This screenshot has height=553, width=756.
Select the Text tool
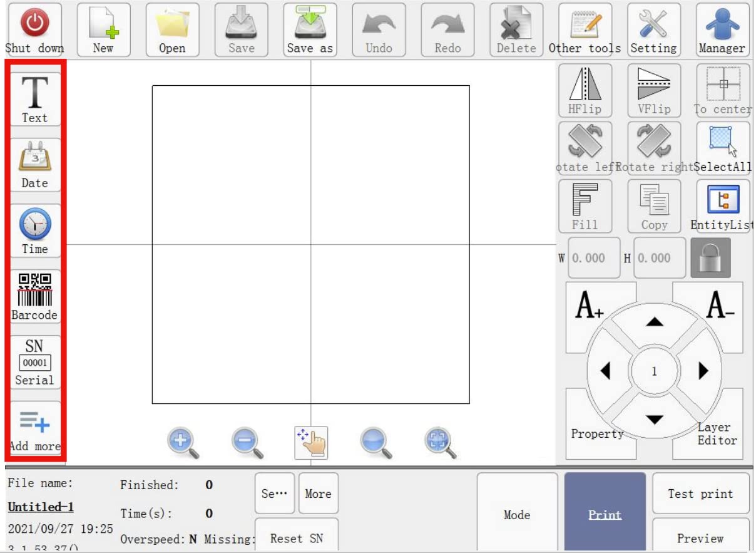(35, 100)
